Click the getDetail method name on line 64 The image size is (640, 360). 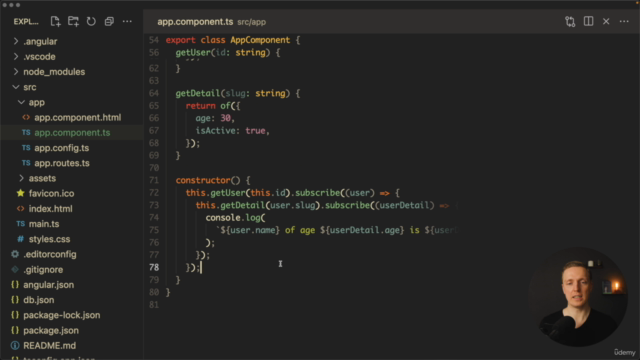click(x=198, y=93)
